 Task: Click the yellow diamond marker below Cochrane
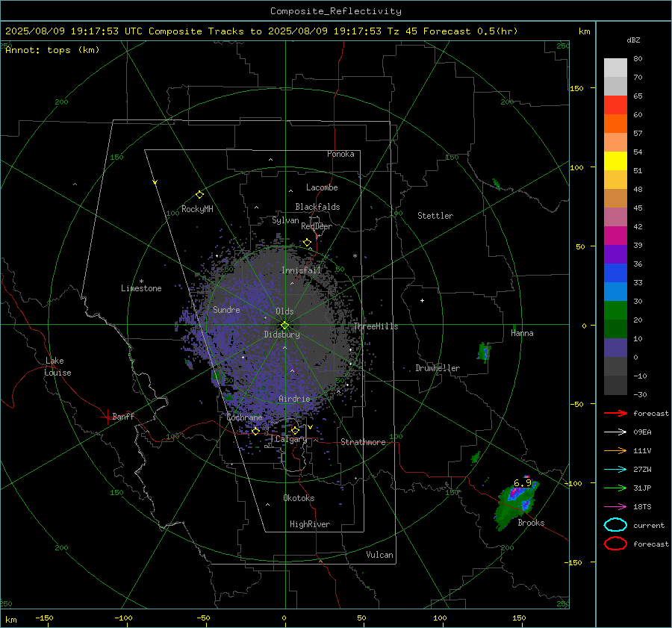point(255,431)
